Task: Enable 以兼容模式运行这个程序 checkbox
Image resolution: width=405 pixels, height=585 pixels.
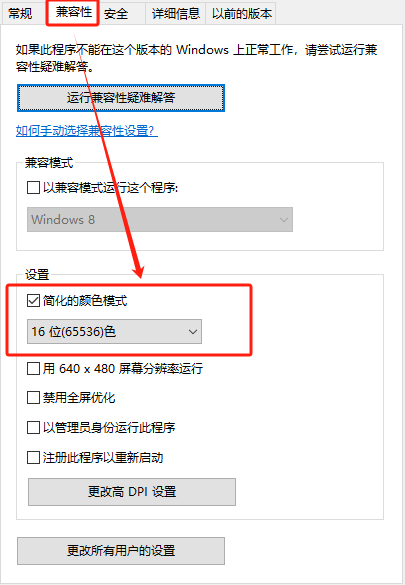Action: coord(34,187)
